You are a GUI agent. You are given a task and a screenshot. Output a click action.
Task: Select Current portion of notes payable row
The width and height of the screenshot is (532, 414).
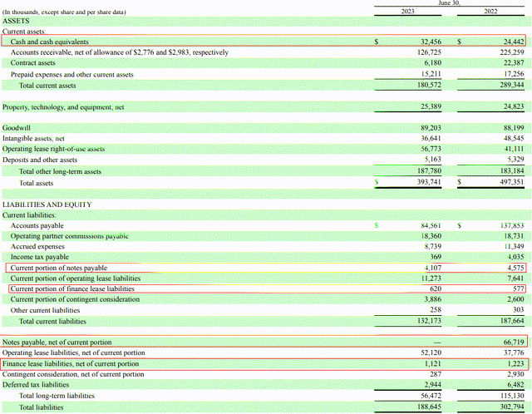click(x=266, y=268)
